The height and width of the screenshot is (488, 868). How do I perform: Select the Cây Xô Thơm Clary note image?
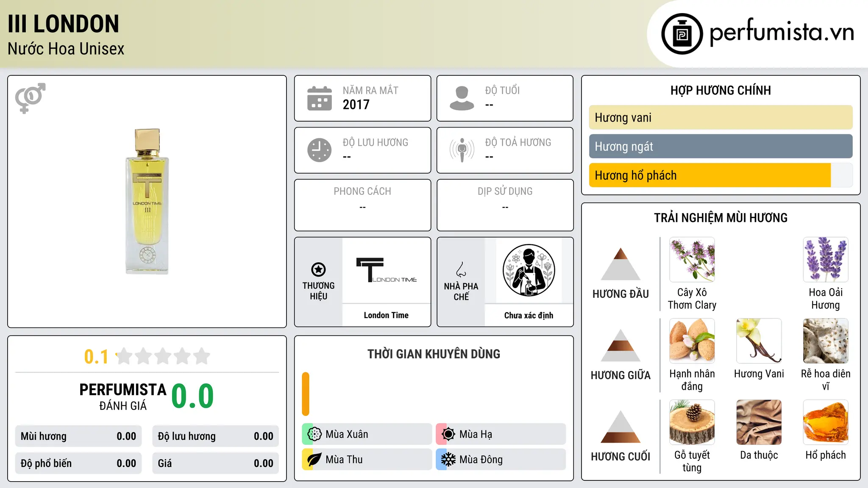tap(692, 260)
